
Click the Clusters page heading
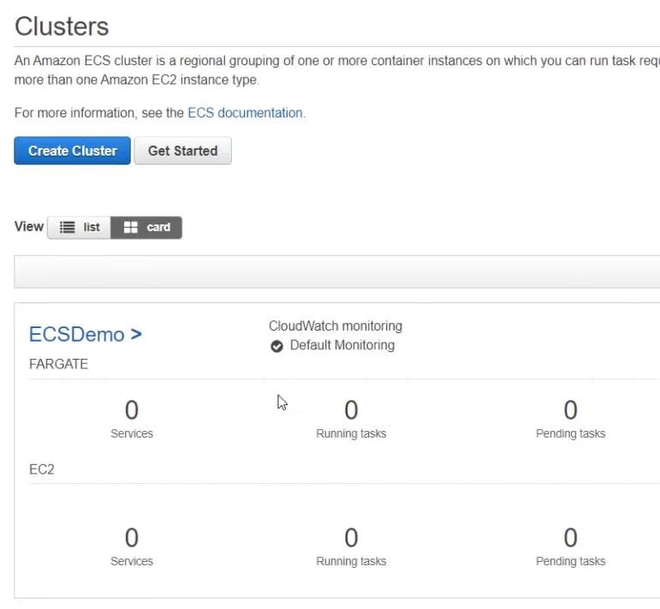62,27
